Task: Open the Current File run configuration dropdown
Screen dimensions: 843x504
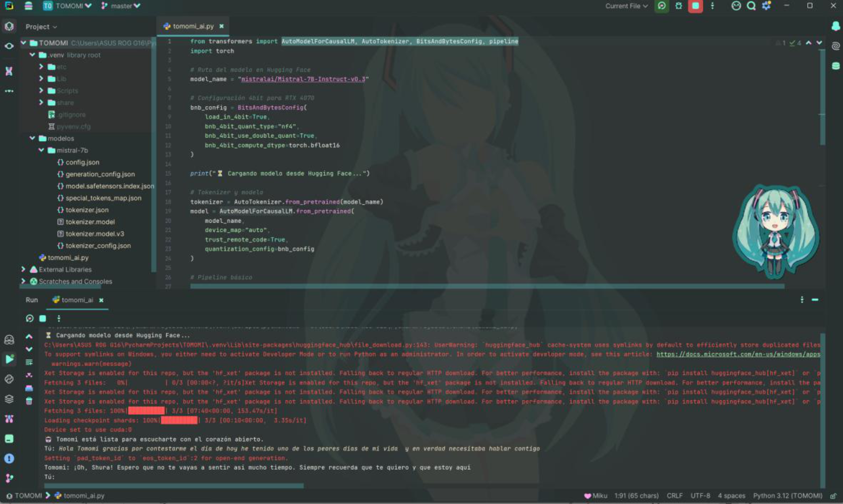Action: [627, 6]
